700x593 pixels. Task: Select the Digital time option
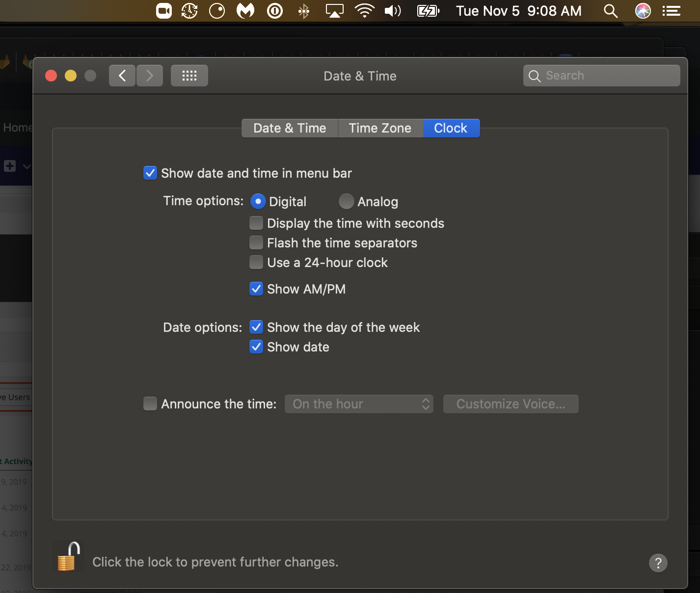pos(258,201)
